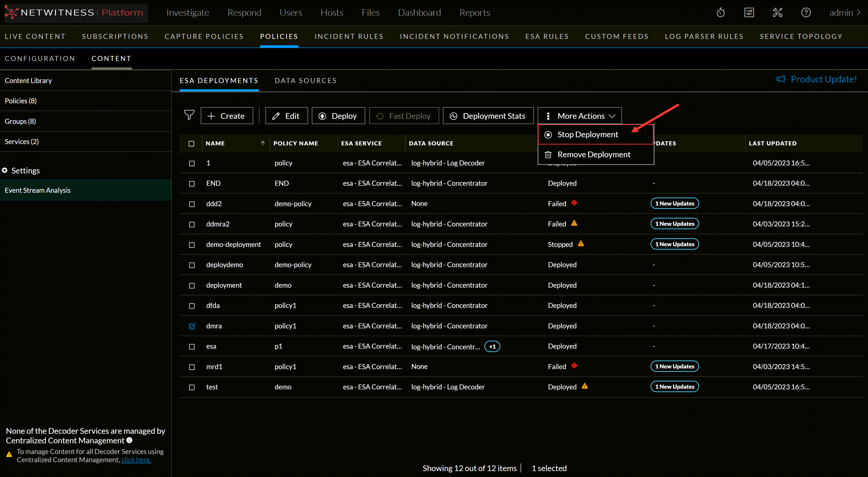The image size is (868, 477).
Task: Collapse the More Actions dropdown
Action: click(x=580, y=116)
